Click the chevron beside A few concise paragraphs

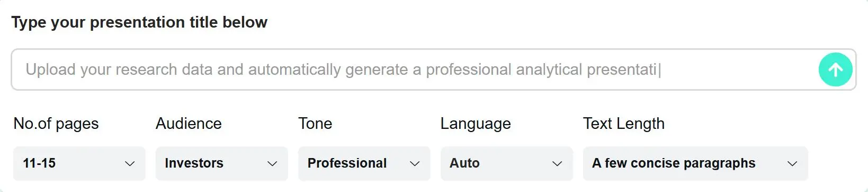[792, 164]
